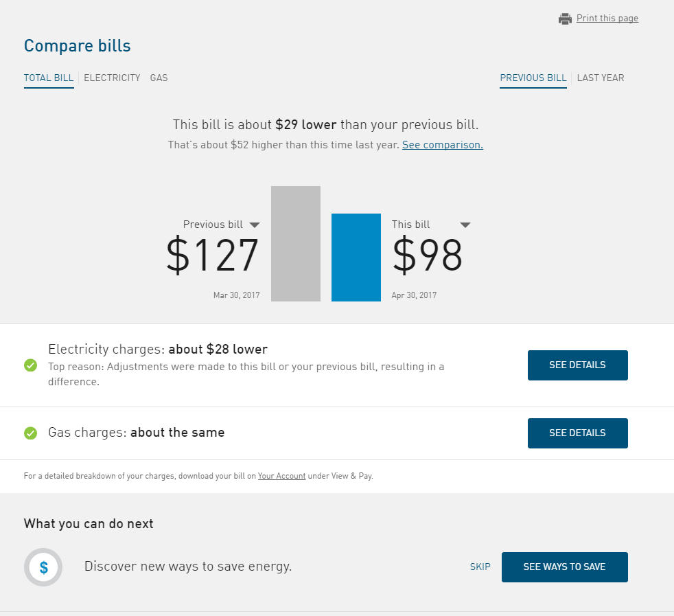
Task: Click the printer icon
Action: pyautogui.click(x=565, y=19)
